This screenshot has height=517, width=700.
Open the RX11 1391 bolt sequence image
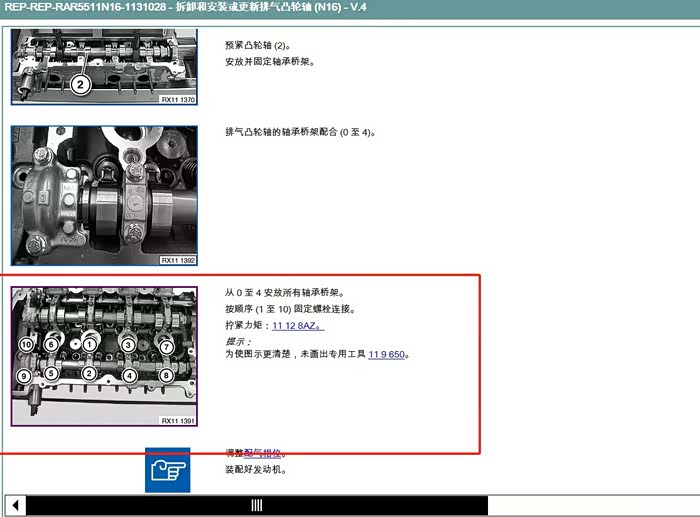tap(104, 356)
